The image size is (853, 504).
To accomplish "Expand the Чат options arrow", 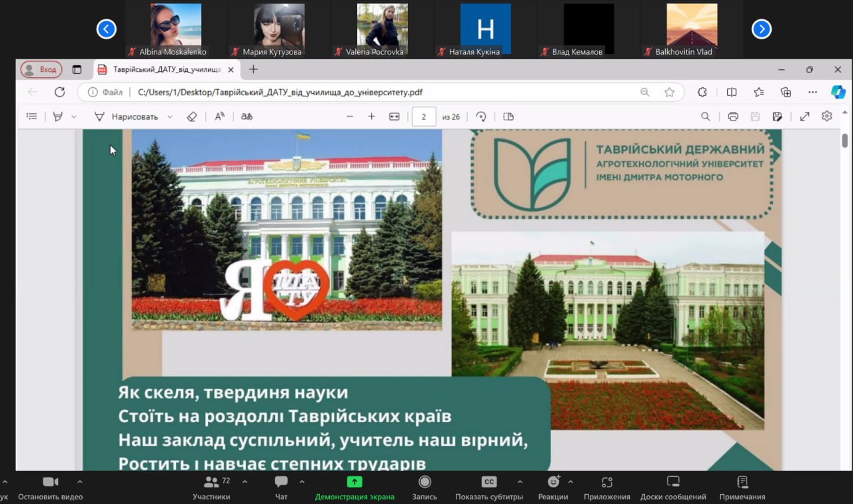I will (302, 481).
